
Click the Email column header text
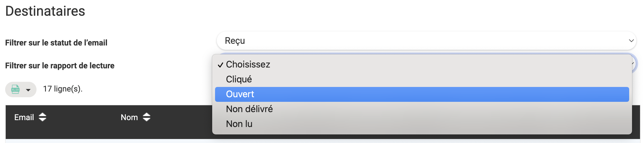point(24,117)
